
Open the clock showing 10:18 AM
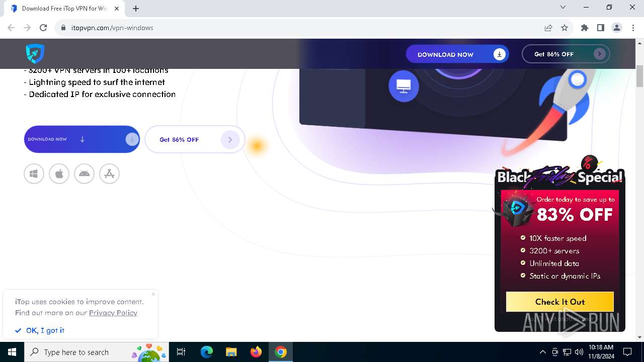(x=601, y=352)
